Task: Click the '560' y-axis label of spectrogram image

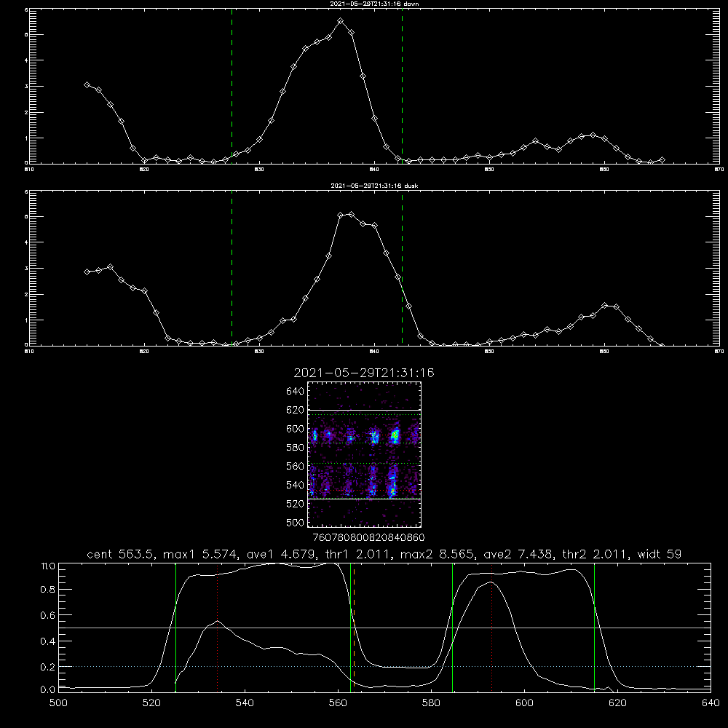Action: (295, 466)
